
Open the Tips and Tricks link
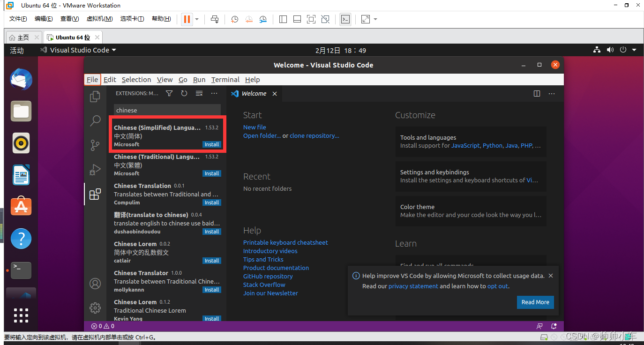(263, 259)
